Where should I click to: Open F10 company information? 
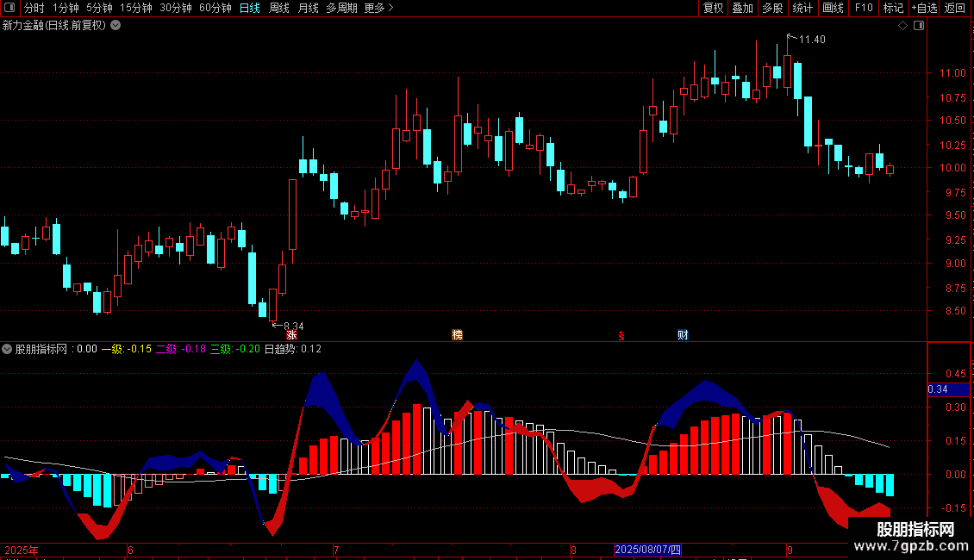click(864, 8)
